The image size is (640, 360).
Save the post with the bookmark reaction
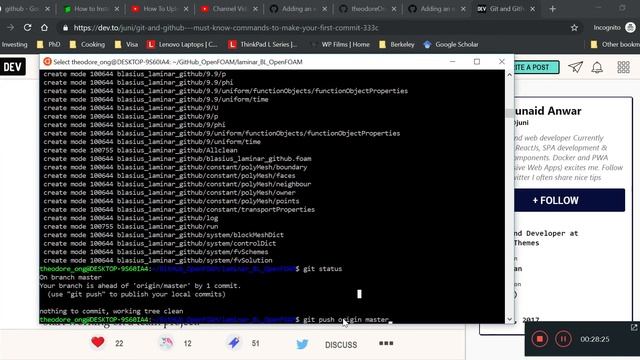tap(234, 343)
